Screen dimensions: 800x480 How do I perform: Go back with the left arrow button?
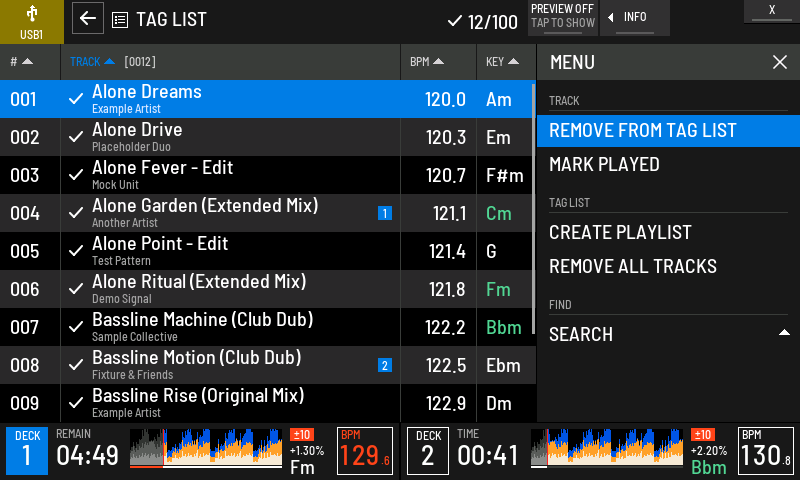88,18
